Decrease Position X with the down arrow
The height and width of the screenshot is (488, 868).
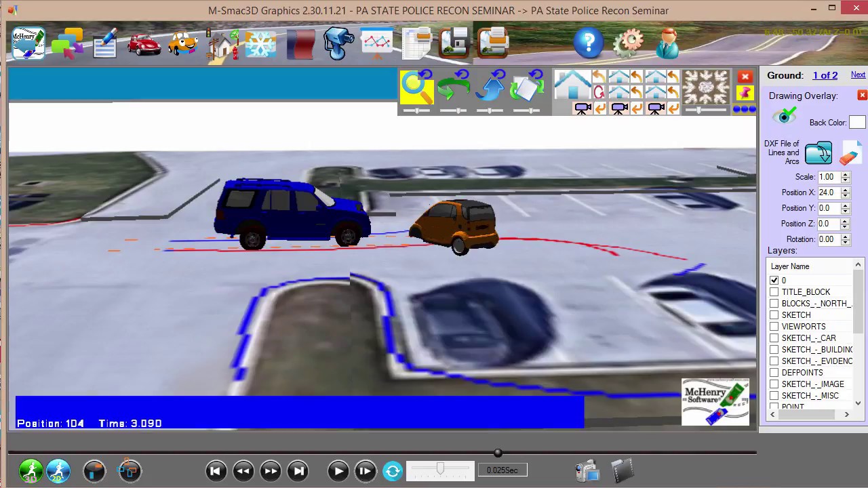coord(845,195)
